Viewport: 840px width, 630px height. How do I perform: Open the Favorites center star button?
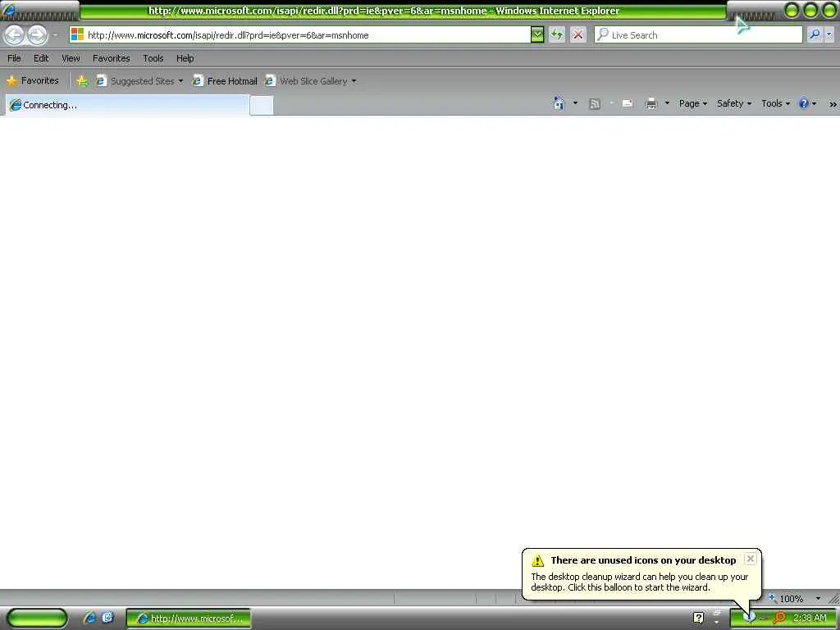tap(33, 81)
